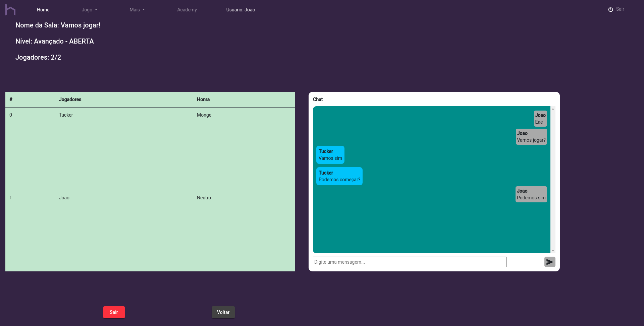
Task: Select player Joao in the table
Action: [x=64, y=198]
